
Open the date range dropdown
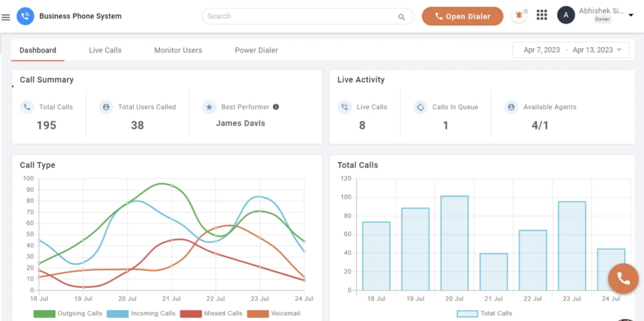(571, 50)
